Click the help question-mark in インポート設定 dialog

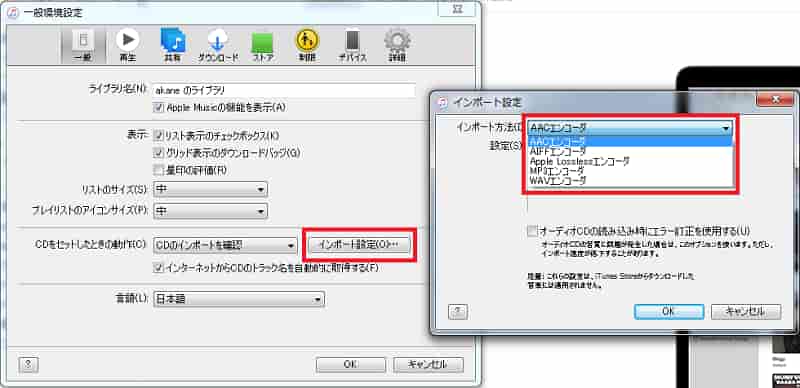click(458, 311)
